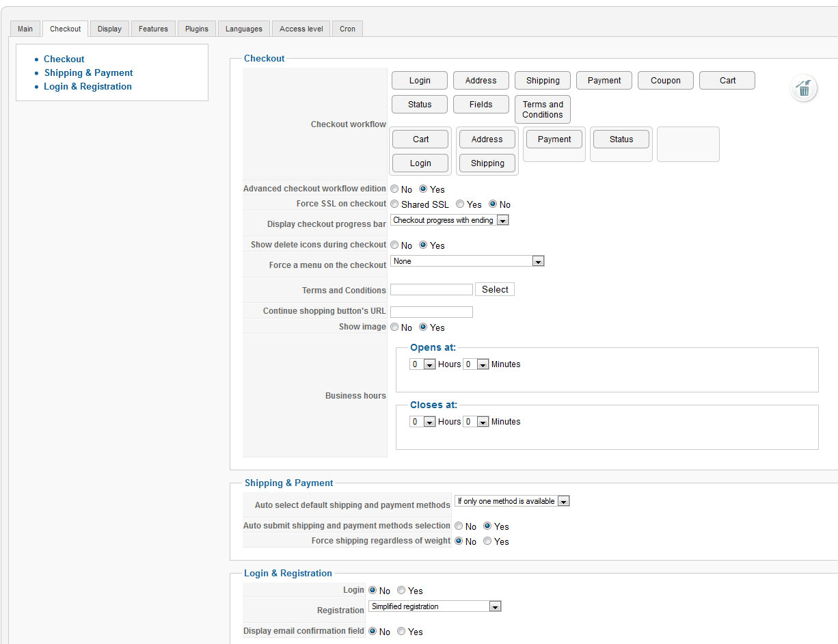Click the Coupon workflow block

tap(665, 81)
